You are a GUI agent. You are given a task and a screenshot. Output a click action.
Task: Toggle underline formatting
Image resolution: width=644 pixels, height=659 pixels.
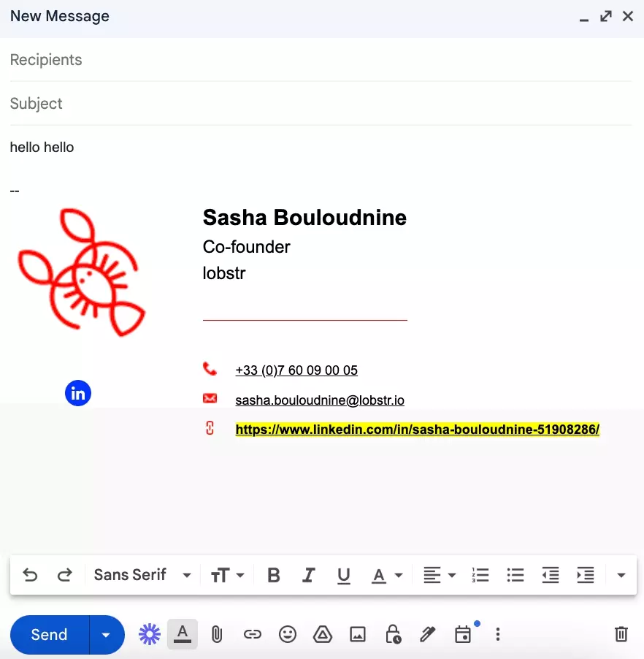click(x=344, y=576)
